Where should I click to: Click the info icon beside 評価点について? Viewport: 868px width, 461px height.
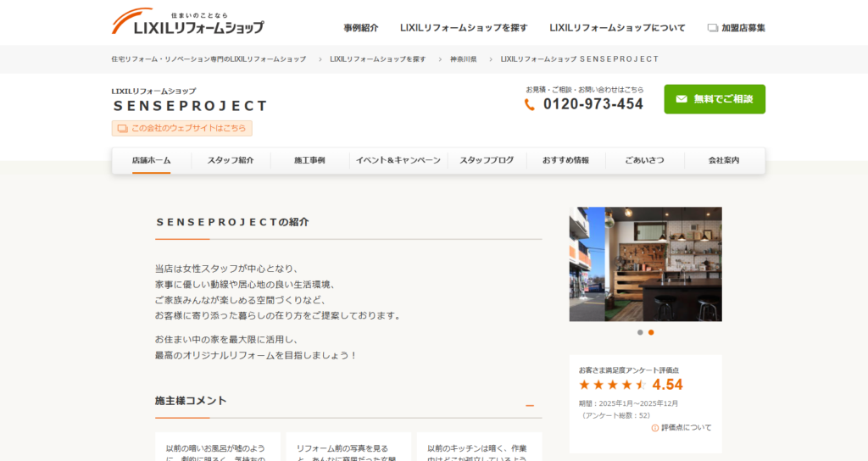tap(655, 428)
